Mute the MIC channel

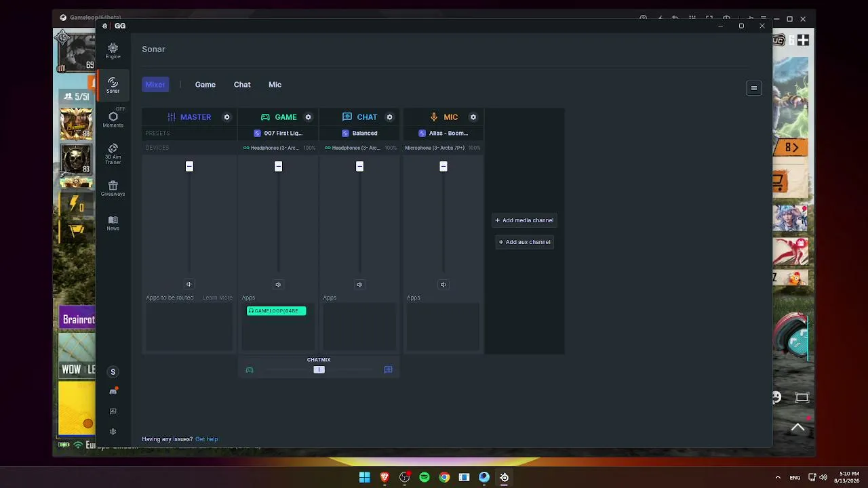click(443, 285)
